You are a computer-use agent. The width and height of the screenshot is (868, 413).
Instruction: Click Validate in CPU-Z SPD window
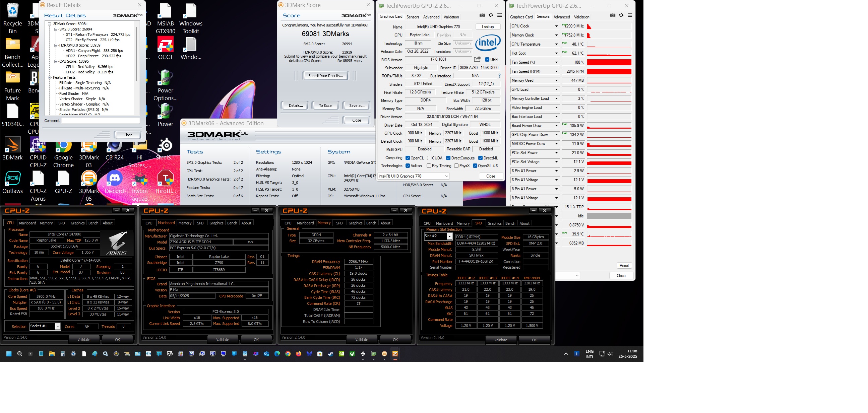[x=501, y=340]
